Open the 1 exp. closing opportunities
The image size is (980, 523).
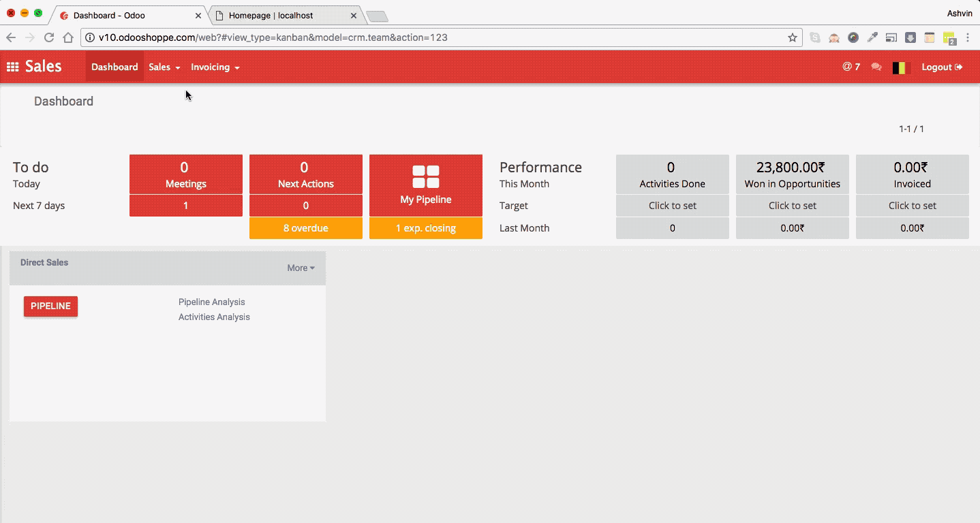click(426, 228)
